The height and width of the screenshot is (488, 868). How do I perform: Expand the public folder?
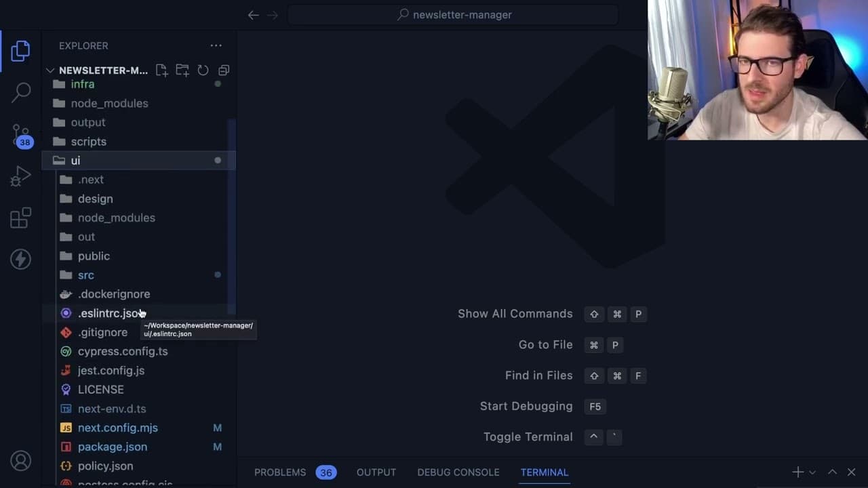coord(138,256)
